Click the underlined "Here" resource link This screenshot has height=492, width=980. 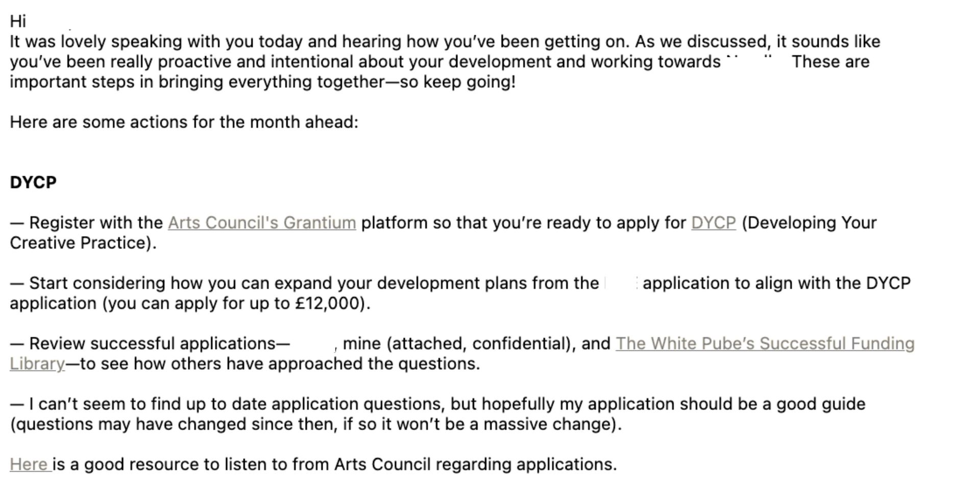tap(29, 464)
